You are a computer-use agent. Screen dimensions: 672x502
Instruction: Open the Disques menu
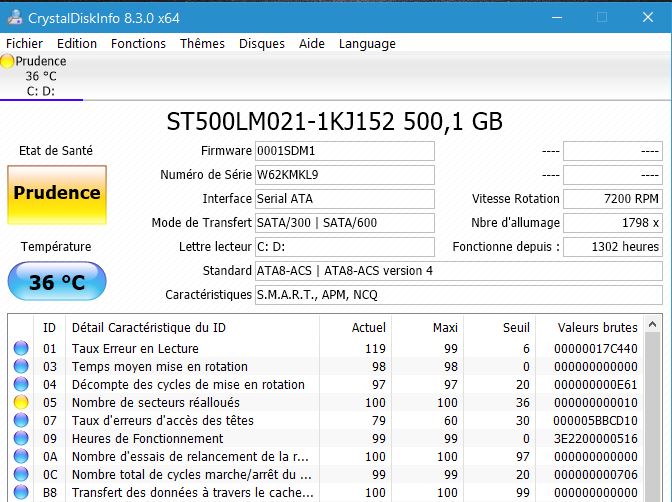[x=261, y=44]
